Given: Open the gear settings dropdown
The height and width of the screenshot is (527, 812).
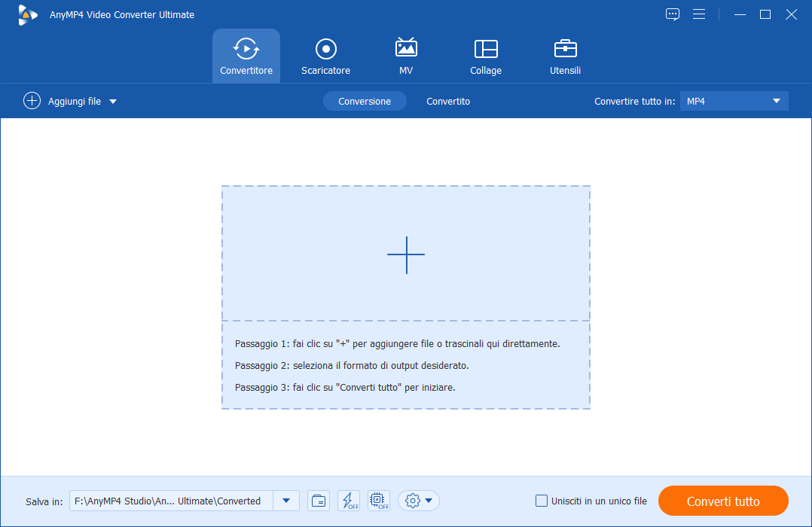Looking at the screenshot, I should tap(419, 501).
